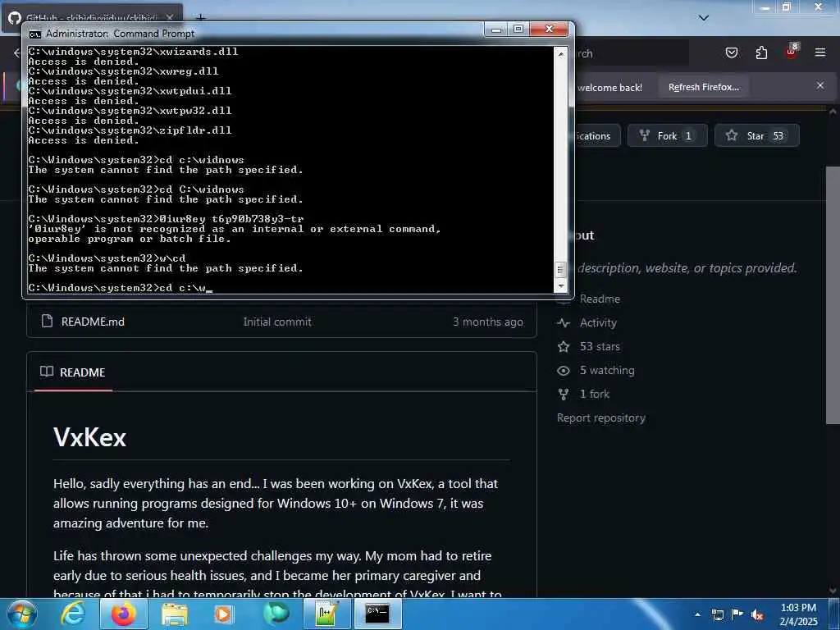Click the GitHub tab in Firefox

coord(91,18)
